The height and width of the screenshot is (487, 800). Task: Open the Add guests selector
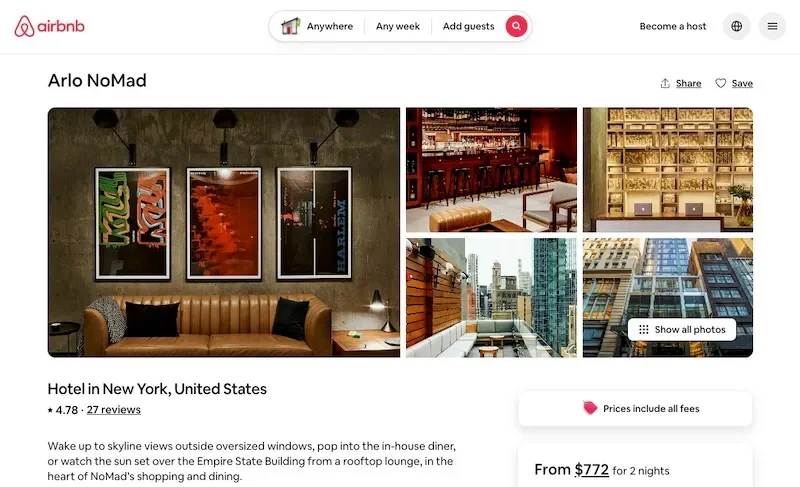[x=468, y=26]
